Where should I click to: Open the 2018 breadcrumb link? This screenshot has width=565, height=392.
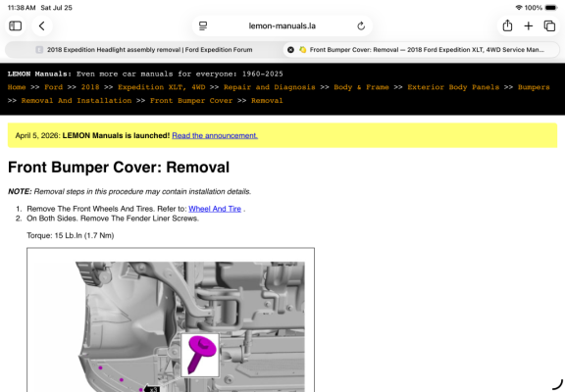[x=90, y=87]
